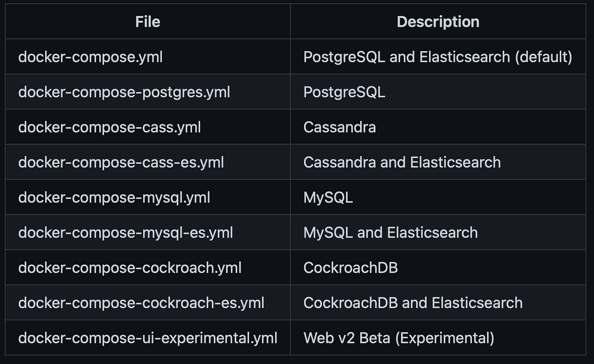Click the CockroachDB description cell

pyautogui.click(x=351, y=268)
